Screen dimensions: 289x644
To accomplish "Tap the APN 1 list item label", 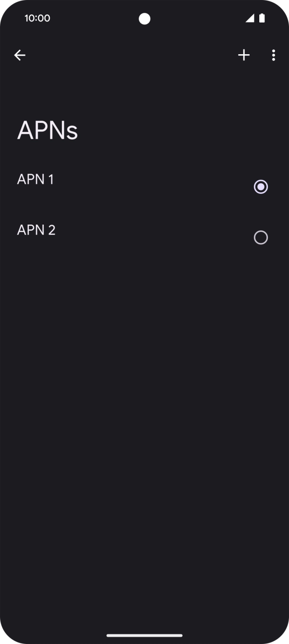I will 35,179.
